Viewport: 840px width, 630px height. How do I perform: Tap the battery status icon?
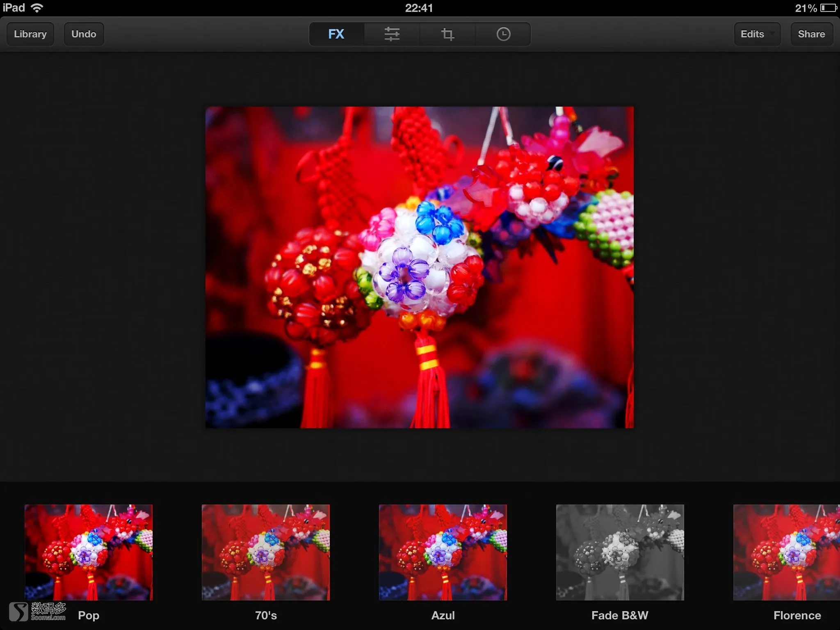point(829,8)
